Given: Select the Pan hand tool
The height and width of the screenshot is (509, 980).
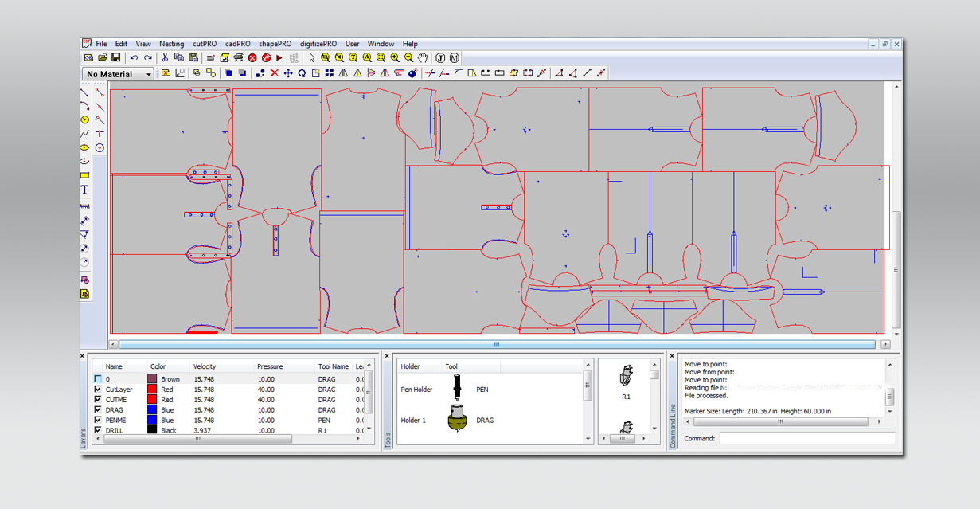Looking at the screenshot, I should pyautogui.click(x=423, y=58).
